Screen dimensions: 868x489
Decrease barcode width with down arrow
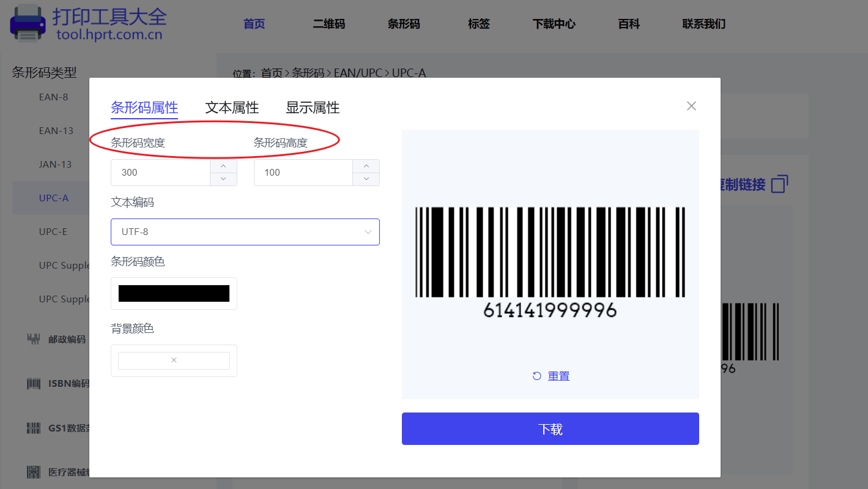click(223, 179)
